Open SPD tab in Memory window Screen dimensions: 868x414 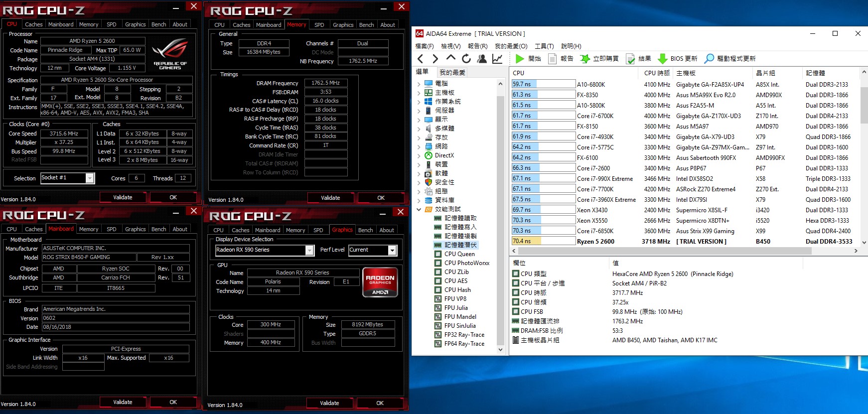pos(319,25)
